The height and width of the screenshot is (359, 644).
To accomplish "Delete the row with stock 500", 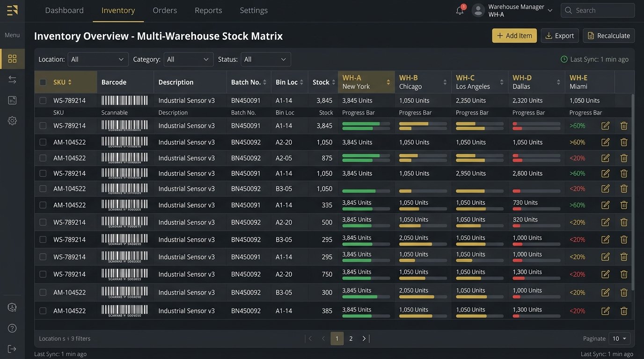I will (624, 222).
